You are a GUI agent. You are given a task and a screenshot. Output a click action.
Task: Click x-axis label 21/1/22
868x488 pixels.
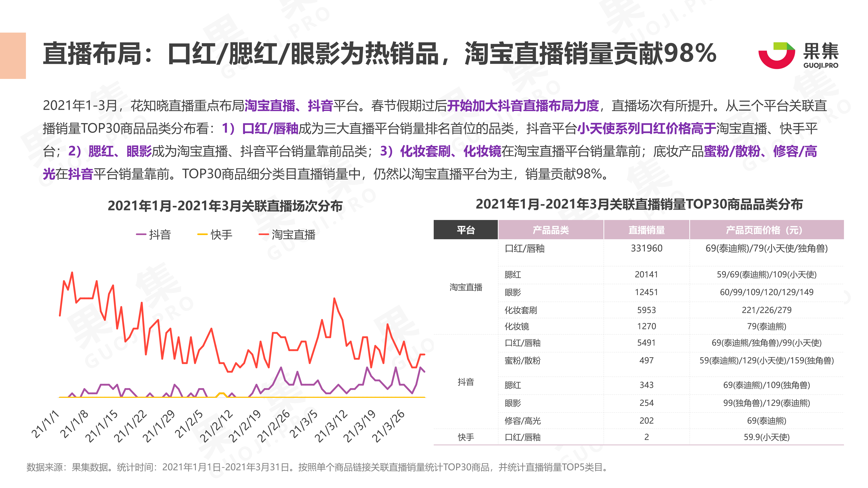pyautogui.click(x=130, y=426)
